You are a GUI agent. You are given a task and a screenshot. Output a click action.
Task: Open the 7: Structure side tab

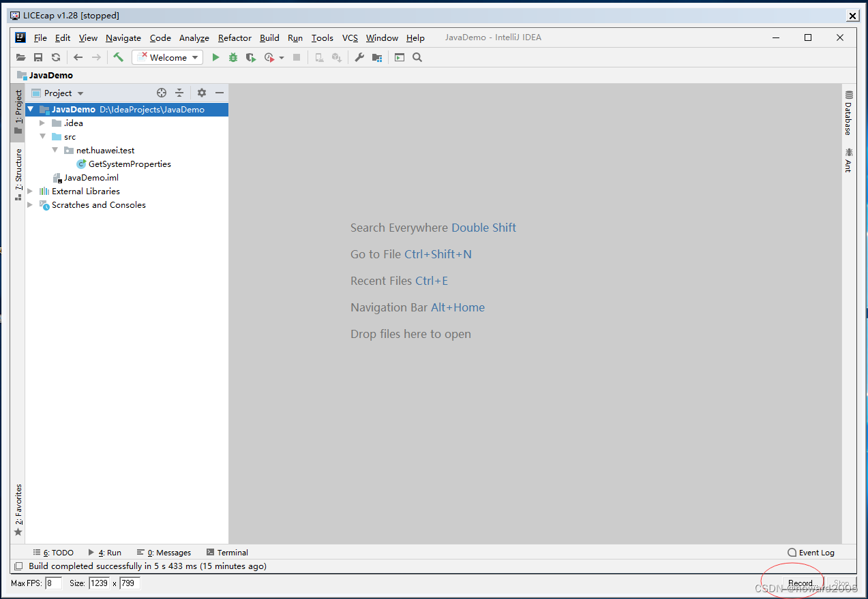[18, 174]
